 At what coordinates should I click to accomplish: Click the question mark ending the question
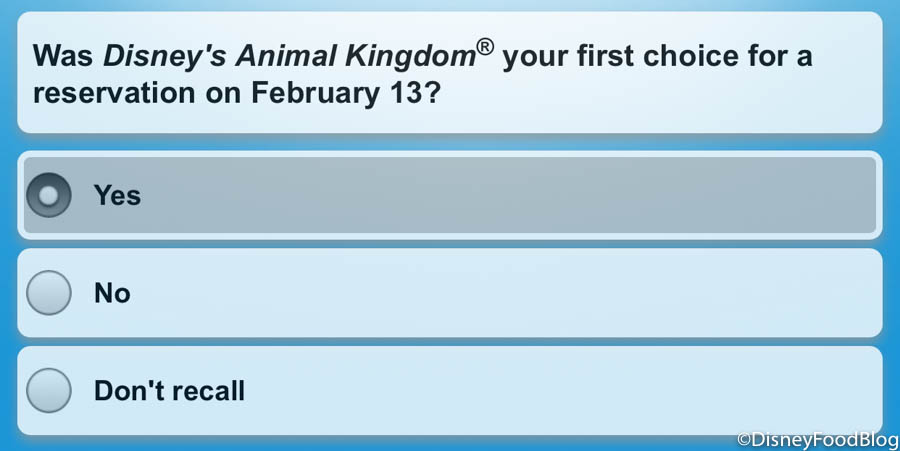point(435,93)
